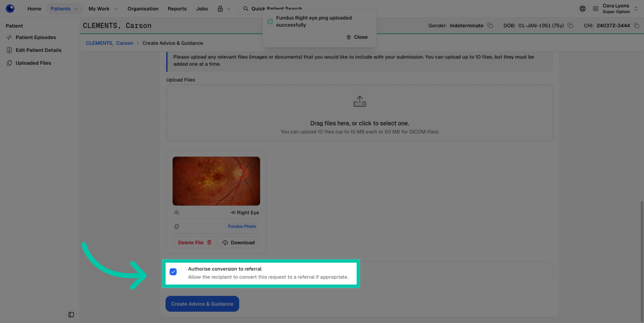Click the success check icon in the notification
The height and width of the screenshot is (323, 644).
point(270,21)
